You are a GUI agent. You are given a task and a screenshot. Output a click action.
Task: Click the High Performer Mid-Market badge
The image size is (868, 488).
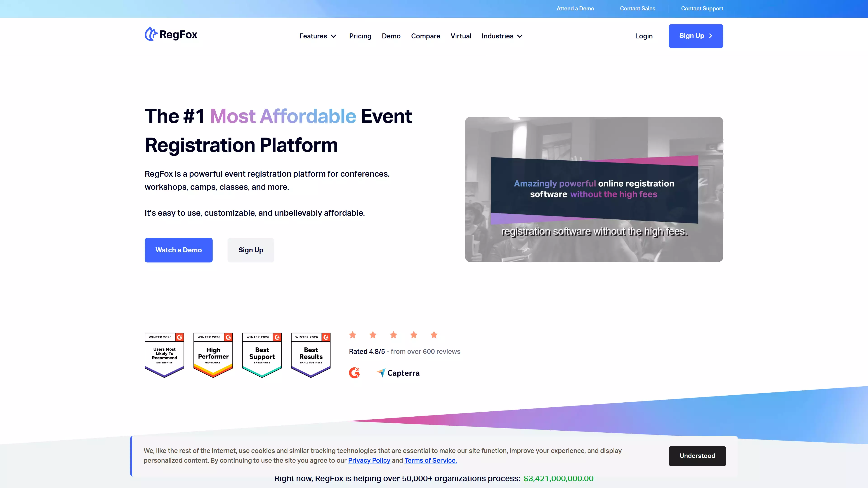(x=213, y=355)
